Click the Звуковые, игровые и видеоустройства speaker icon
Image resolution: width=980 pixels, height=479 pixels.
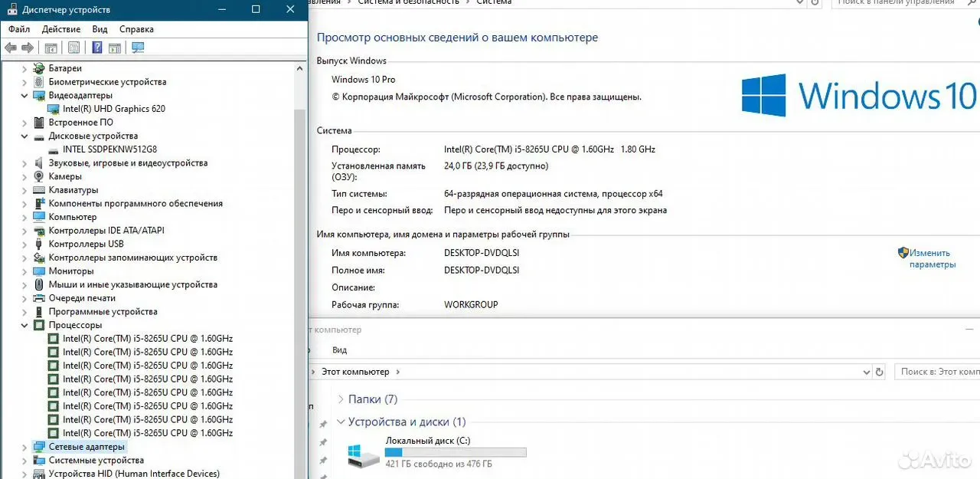pyautogui.click(x=39, y=163)
